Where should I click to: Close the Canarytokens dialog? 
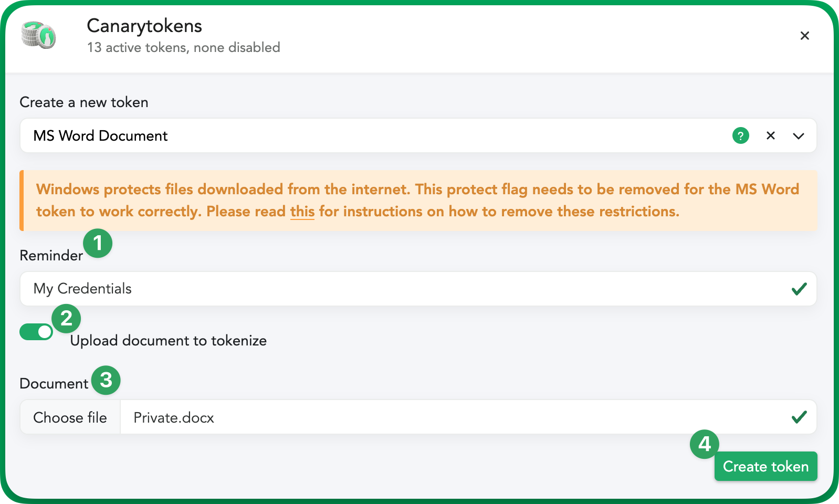point(804,36)
